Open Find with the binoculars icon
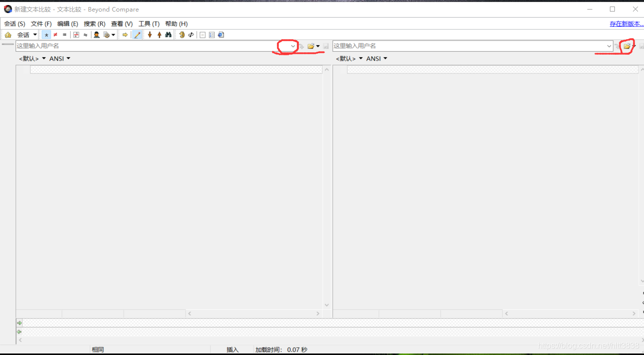644x355 pixels. click(x=169, y=35)
